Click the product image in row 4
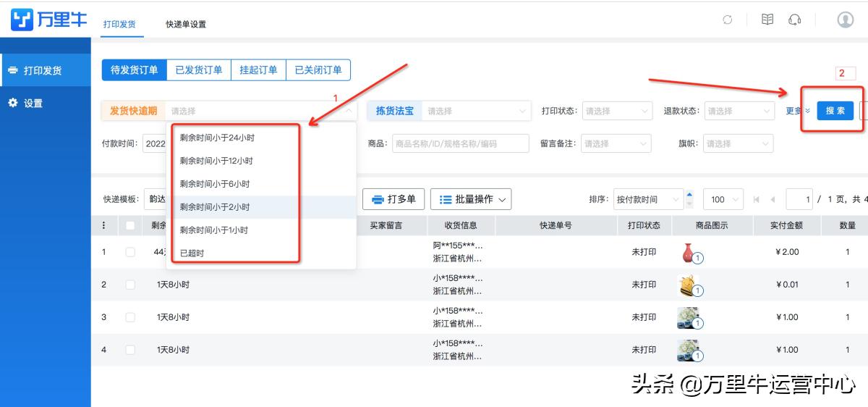 pos(689,351)
